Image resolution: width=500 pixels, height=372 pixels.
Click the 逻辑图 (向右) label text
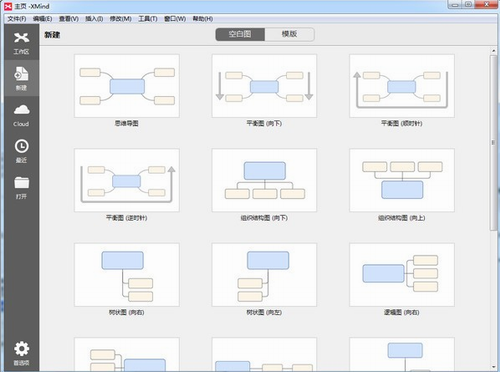[402, 313]
